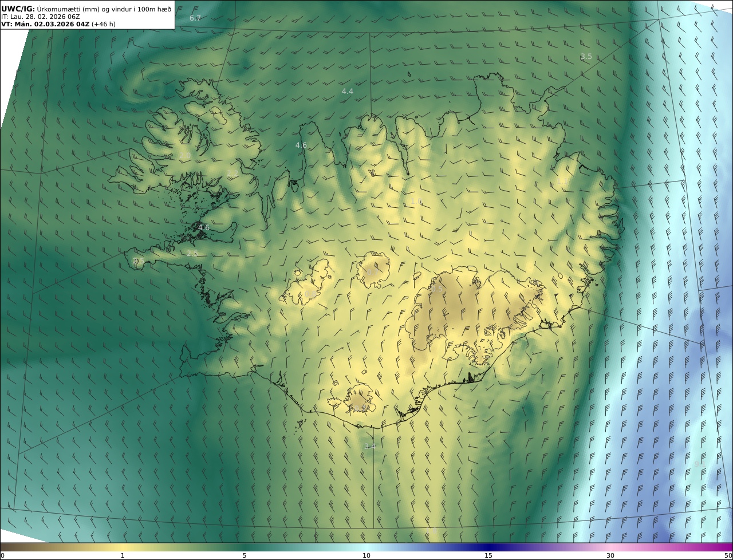The height and width of the screenshot is (560, 733).
Task: Click the colorbar tick label 15
Action: pyautogui.click(x=488, y=555)
